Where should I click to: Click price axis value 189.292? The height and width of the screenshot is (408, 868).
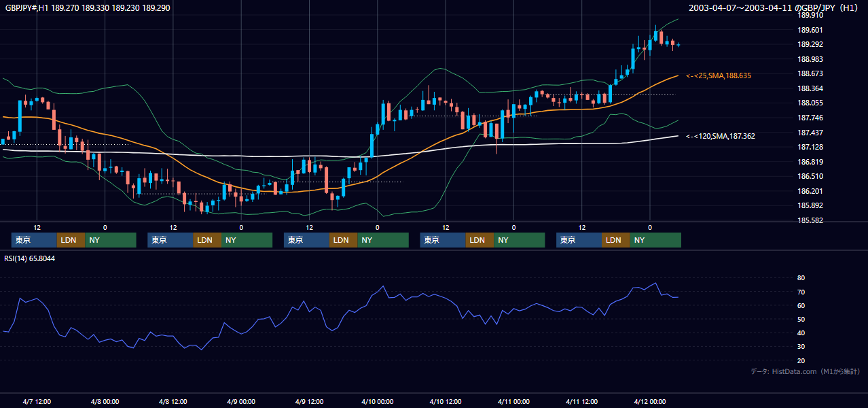point(810,44)
